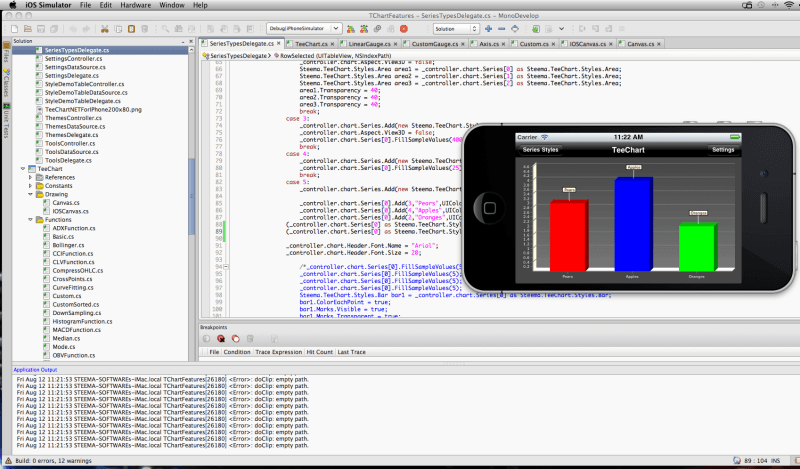
Task: Click the Save All toolbar icon
Action: 54,29
